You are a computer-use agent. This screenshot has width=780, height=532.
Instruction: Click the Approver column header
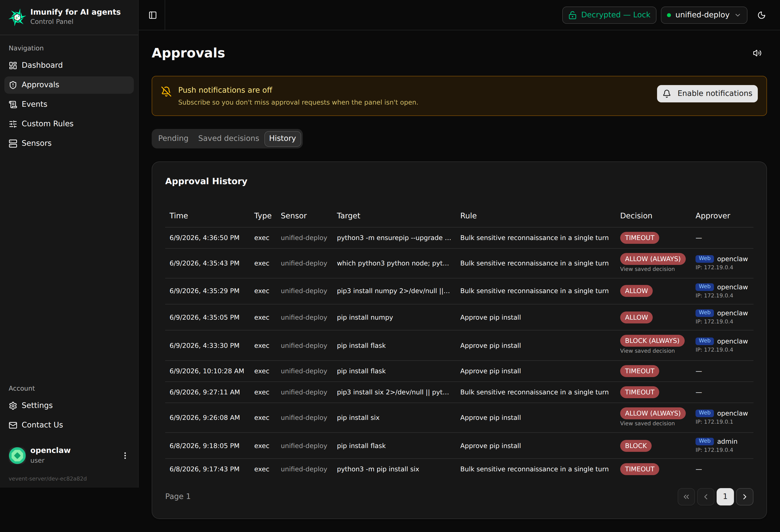click(713, 216)
